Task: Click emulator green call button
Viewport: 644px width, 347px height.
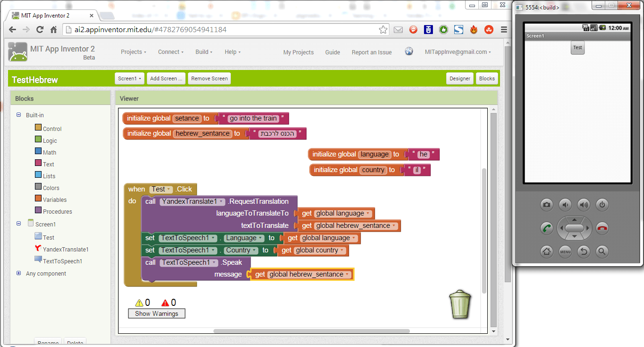Action: click(547, 228)
